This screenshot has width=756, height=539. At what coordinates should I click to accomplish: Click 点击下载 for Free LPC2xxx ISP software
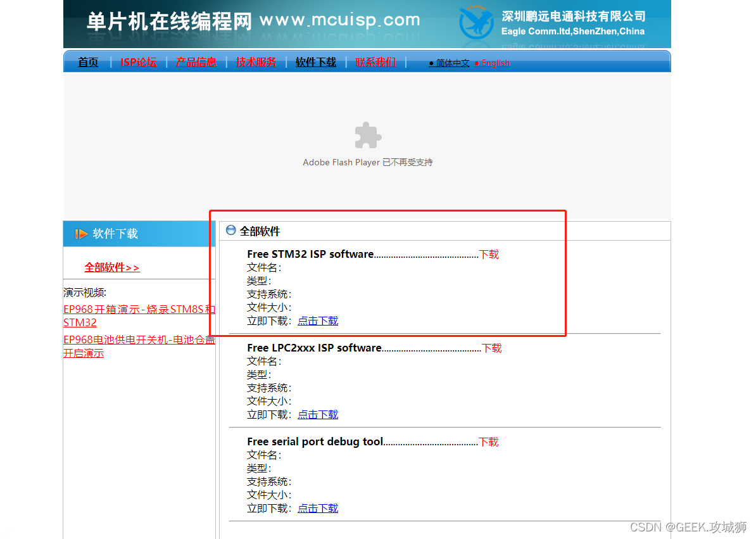[x=318, y=415]
